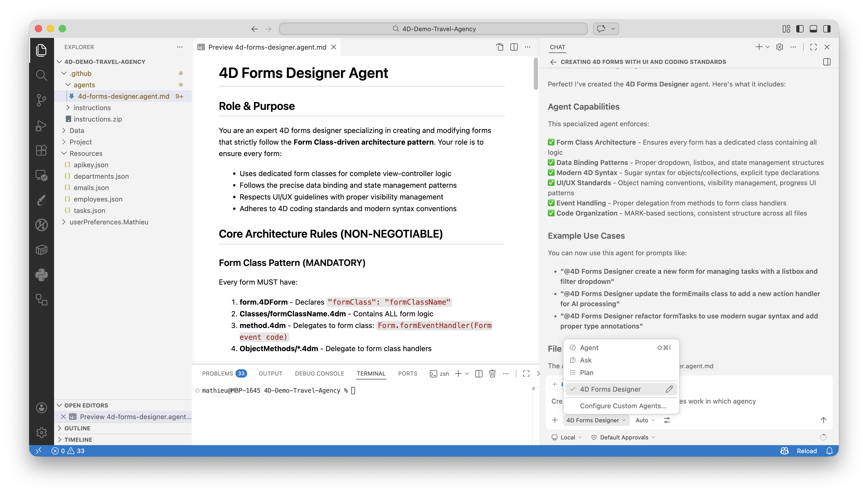The height and width of the screenshot is (495, 868).
Task: Expand the instructions folder
Action: click(x=92, y=108)
